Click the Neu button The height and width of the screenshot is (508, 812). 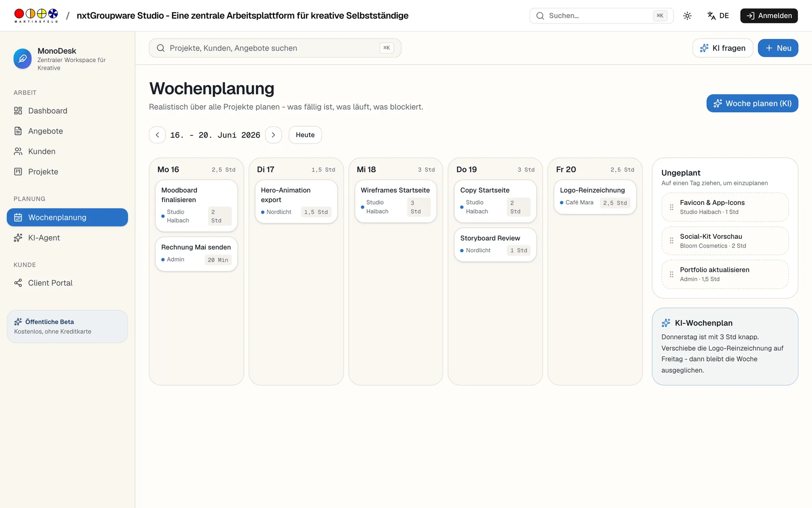[x=778, y=48]
